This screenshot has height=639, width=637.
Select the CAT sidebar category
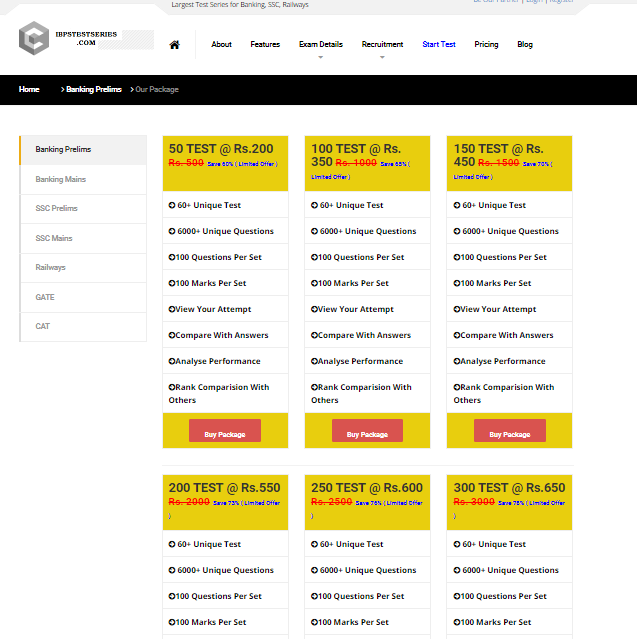pyautogui.click(x=43, y=327)
